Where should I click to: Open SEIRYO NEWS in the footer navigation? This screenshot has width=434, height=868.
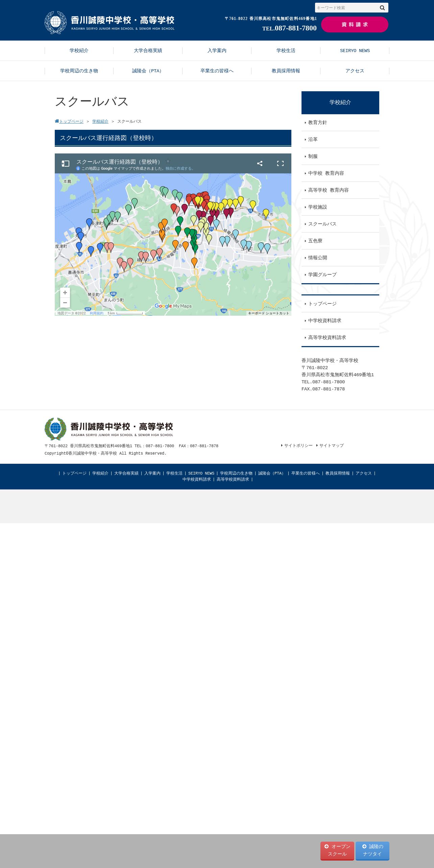[201, 473]
